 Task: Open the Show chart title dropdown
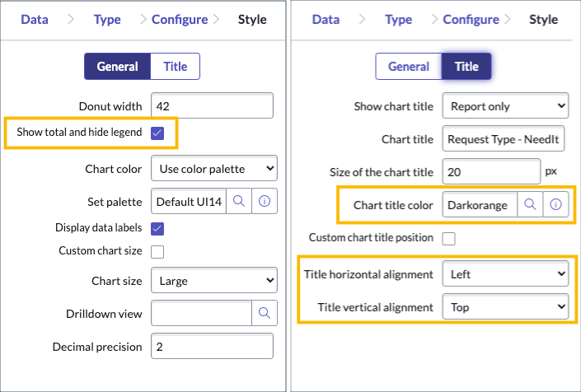point(505,106)
